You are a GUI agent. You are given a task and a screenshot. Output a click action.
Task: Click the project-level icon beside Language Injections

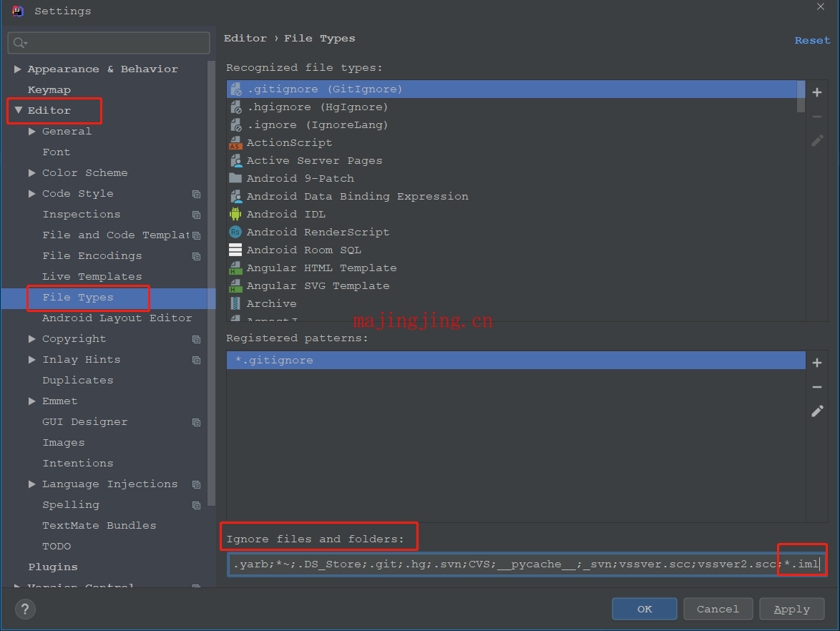click(x=197, y=485)
